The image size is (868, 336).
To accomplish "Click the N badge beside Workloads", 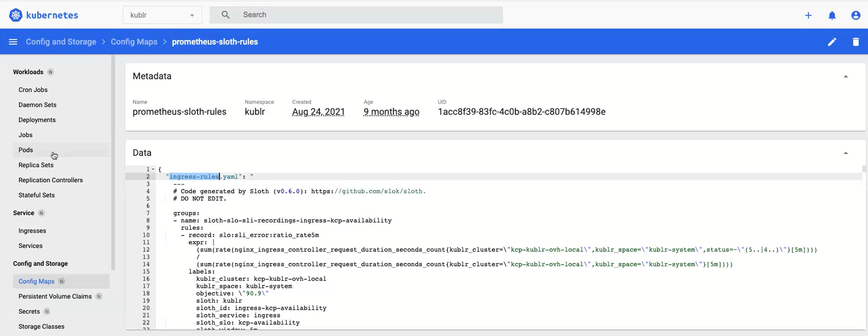I will tap(50, 72).
